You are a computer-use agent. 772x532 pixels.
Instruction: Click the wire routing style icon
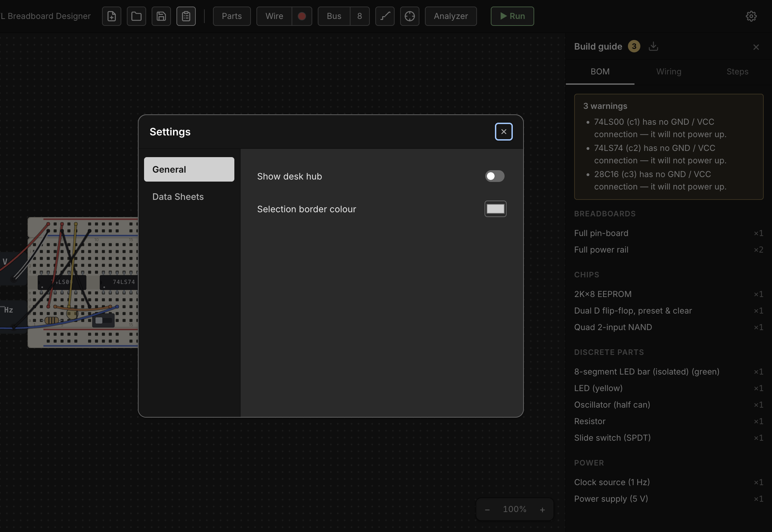click(x=385, y=16)
